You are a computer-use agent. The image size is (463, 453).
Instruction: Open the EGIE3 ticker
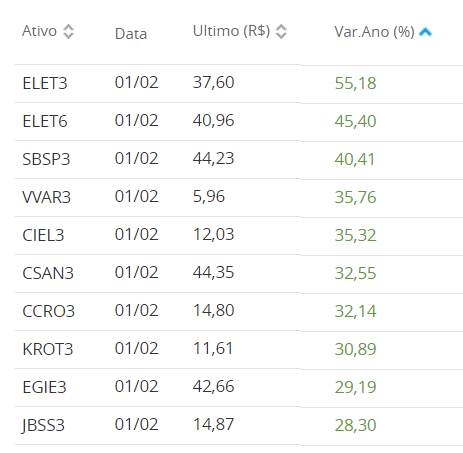(x=44, y=387)
